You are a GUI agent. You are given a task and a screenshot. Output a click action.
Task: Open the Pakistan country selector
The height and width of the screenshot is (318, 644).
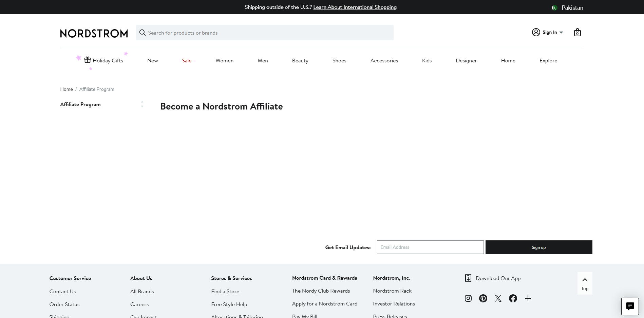point(568,7)
